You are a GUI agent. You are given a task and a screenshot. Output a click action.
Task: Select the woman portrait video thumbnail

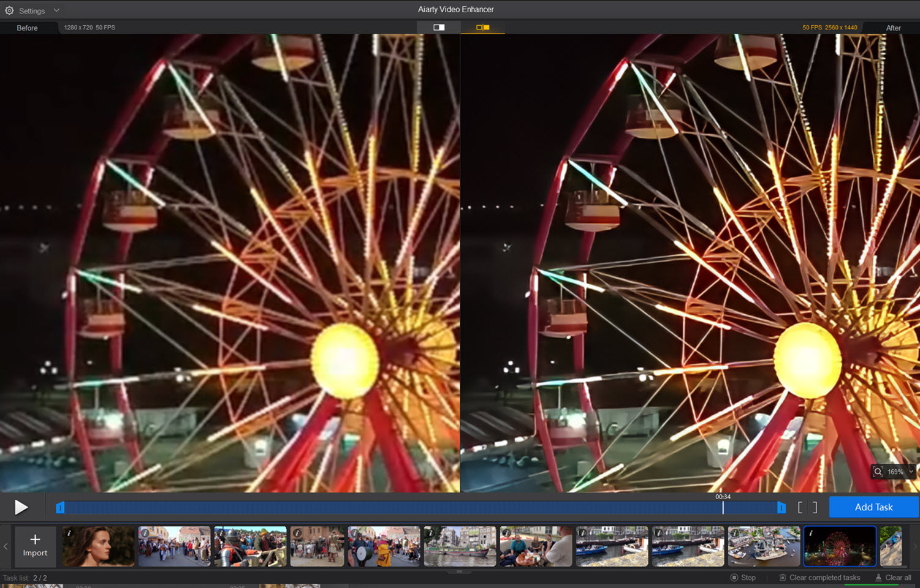pyautogui.click(x=98, y=546)
